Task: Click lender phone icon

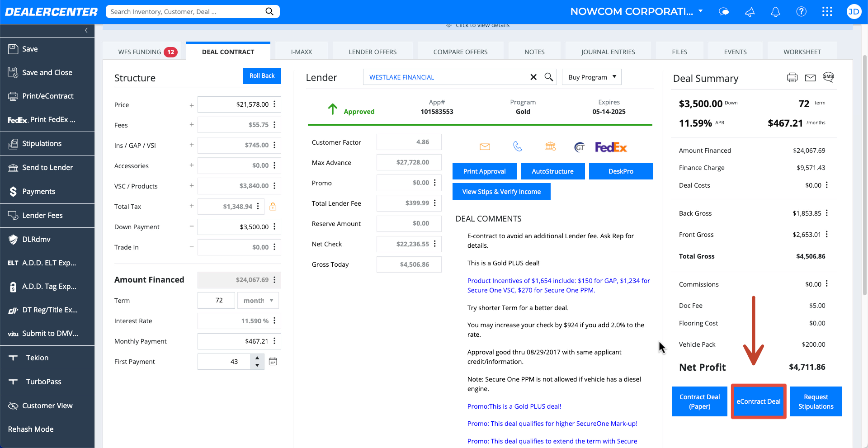Action: (518, 146)
